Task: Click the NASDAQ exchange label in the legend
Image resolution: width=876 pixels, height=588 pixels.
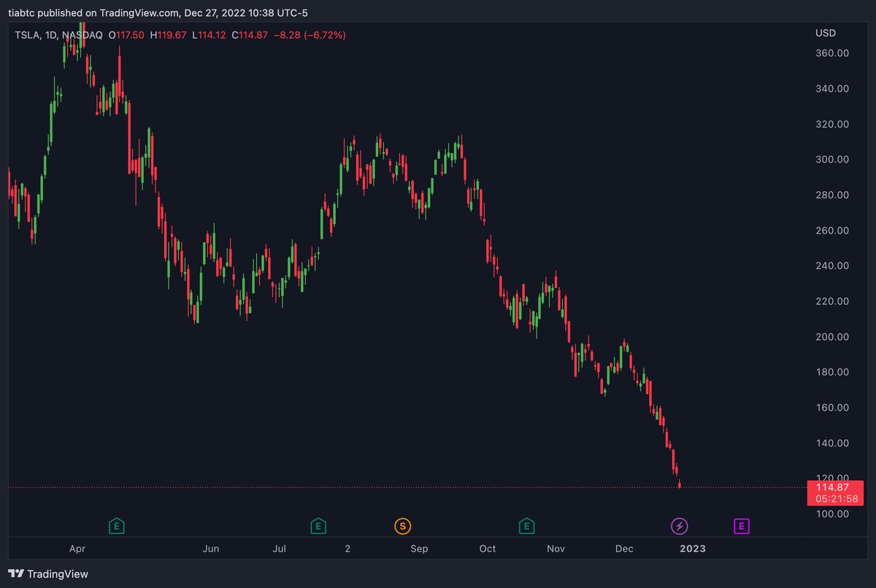Action: [x=83, y=35]
